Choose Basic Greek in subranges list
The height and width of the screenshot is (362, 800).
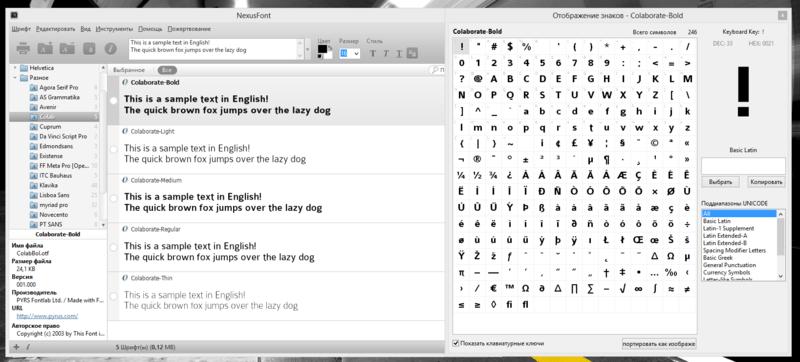point(717,258)
